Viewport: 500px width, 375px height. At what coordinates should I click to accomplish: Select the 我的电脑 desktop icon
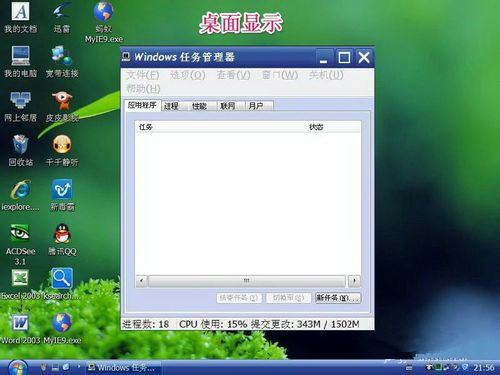coord(21,62)
